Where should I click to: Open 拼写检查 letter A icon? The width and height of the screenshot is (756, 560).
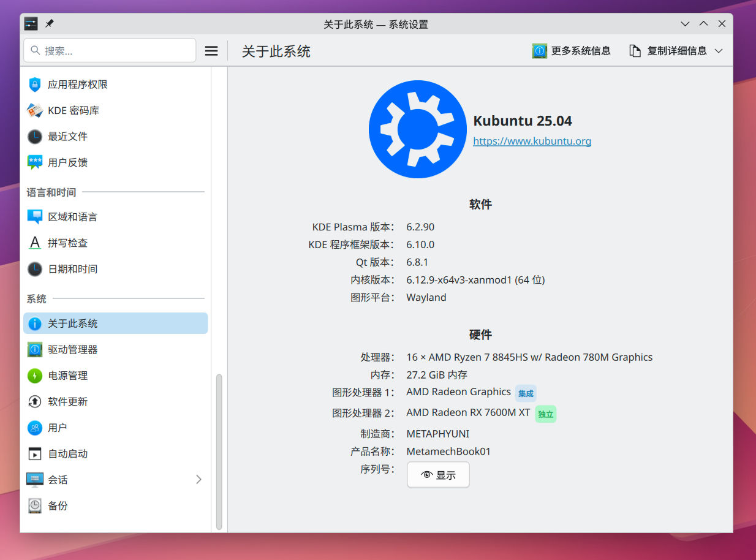coord(35,243)
